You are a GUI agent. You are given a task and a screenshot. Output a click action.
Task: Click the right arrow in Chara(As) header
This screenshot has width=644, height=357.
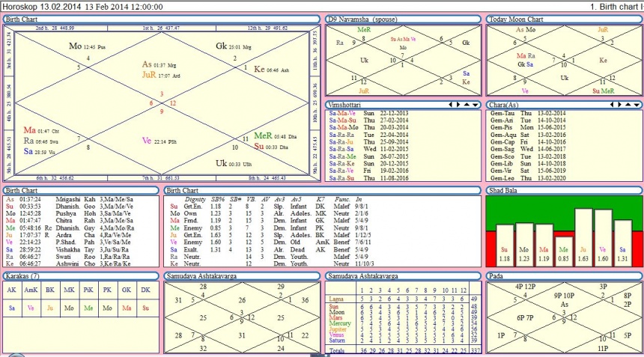pyautogui.click(x=620, y=105)
